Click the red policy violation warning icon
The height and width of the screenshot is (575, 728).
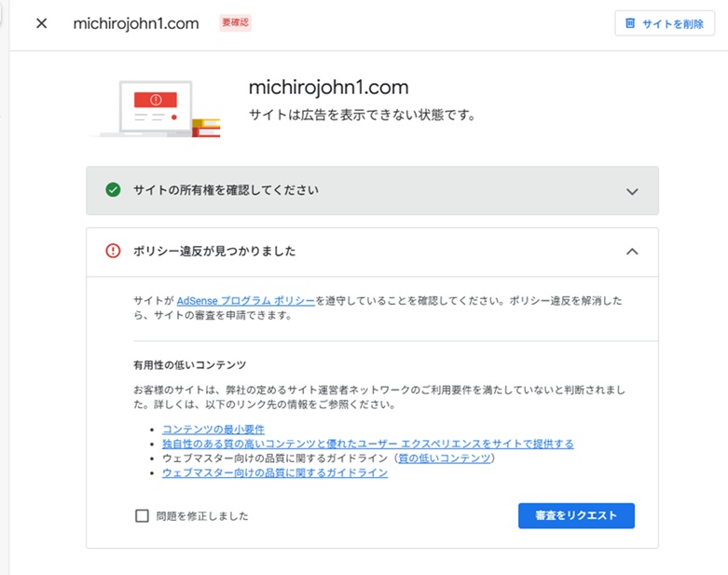(113, 251)
